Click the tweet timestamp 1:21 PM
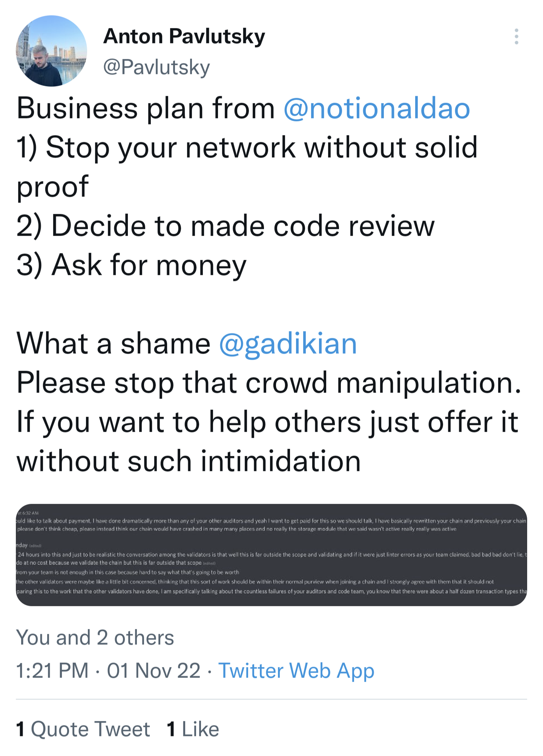This screenshot has height=756, width=543. point(53,671)
